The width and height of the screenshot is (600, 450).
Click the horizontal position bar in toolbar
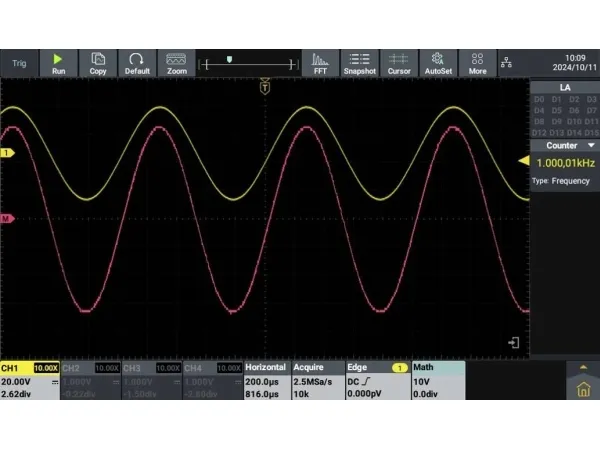(x=250, y=63)
